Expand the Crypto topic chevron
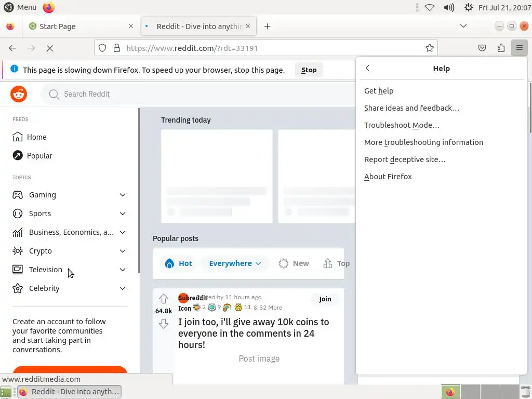This screenshot has width=532, height=399. pyautogui.click(x=123, y=251)
